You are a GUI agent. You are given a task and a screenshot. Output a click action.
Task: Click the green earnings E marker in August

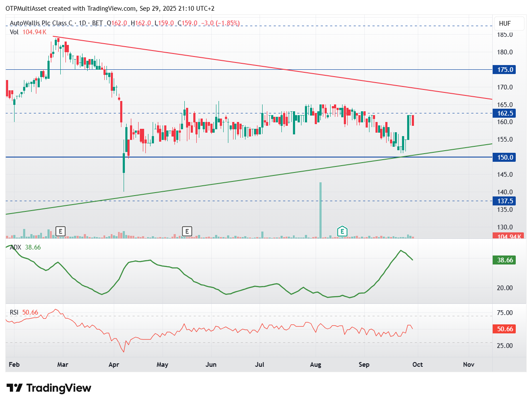[342, 232]
